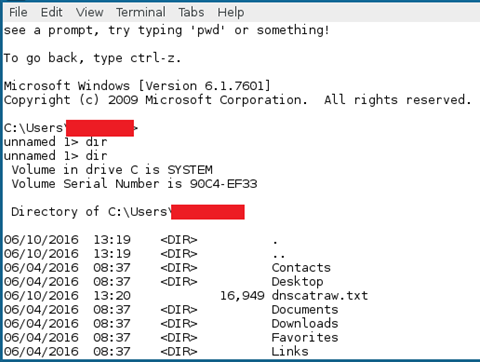Click the 16,949 file size value
480x362 pixels.
[x=242, y=296]
